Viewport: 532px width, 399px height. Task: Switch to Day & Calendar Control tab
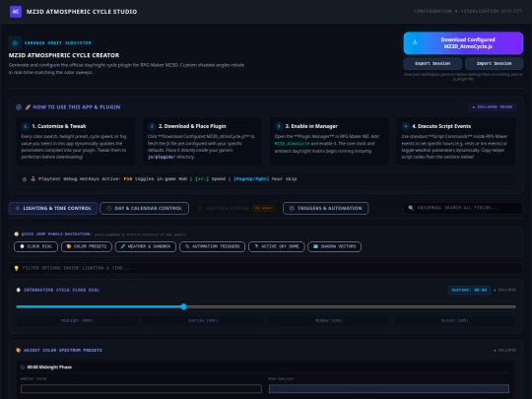pyautogui.click(x=144, y=208)
